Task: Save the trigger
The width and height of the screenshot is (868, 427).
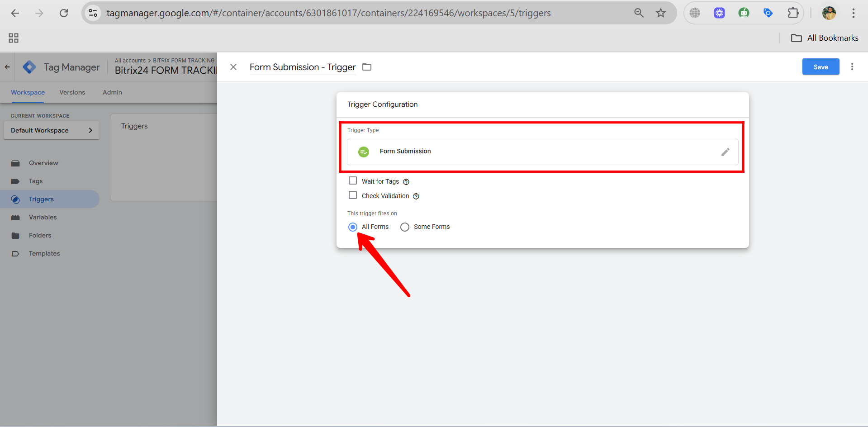Action: (x=821, y=66)
